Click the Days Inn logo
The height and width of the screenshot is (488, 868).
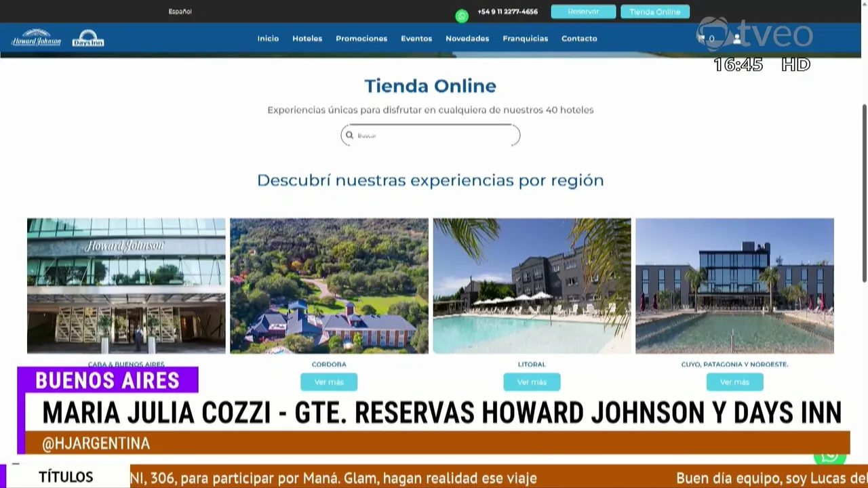pos(88,38)
